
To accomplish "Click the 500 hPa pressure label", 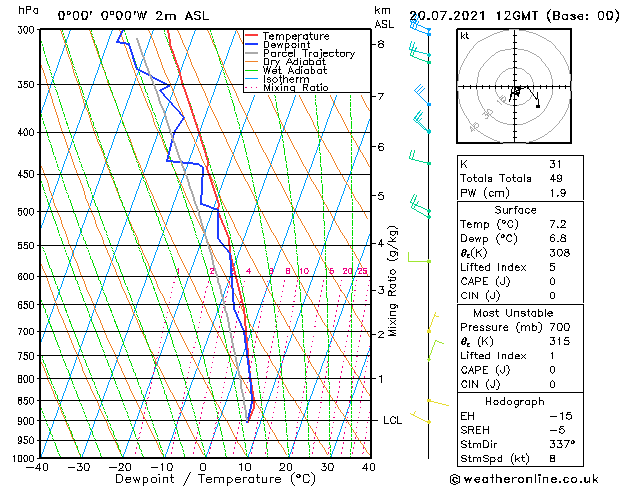I will pos(26,212).
